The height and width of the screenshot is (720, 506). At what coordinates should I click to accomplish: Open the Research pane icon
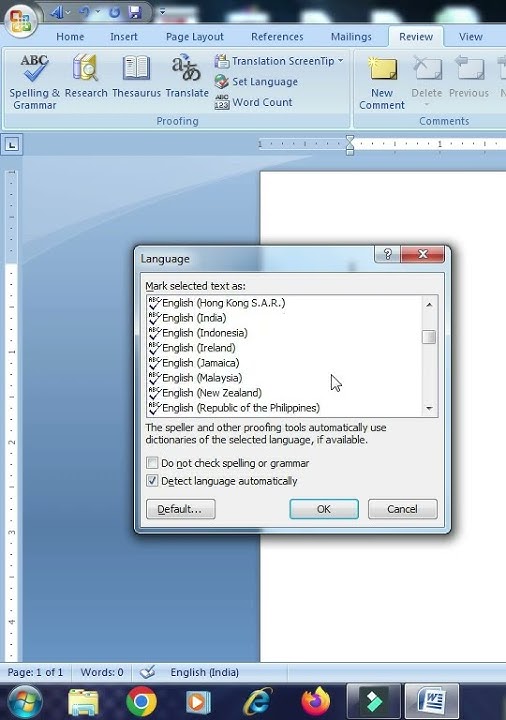(x=86, y=76)
